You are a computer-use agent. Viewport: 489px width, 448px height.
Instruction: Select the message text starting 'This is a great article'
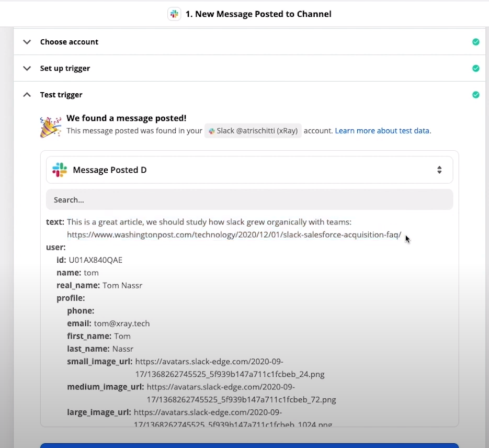[x=209, y=222]
